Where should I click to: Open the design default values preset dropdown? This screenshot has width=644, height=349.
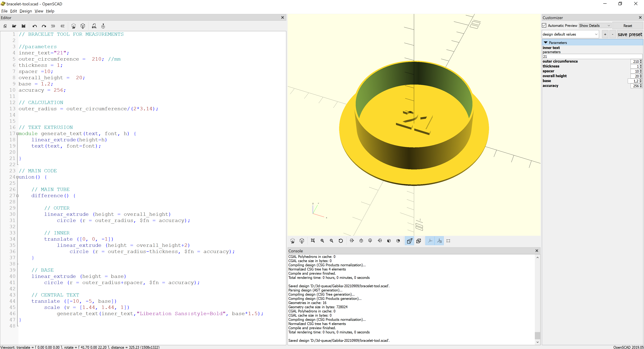(570, 34)
